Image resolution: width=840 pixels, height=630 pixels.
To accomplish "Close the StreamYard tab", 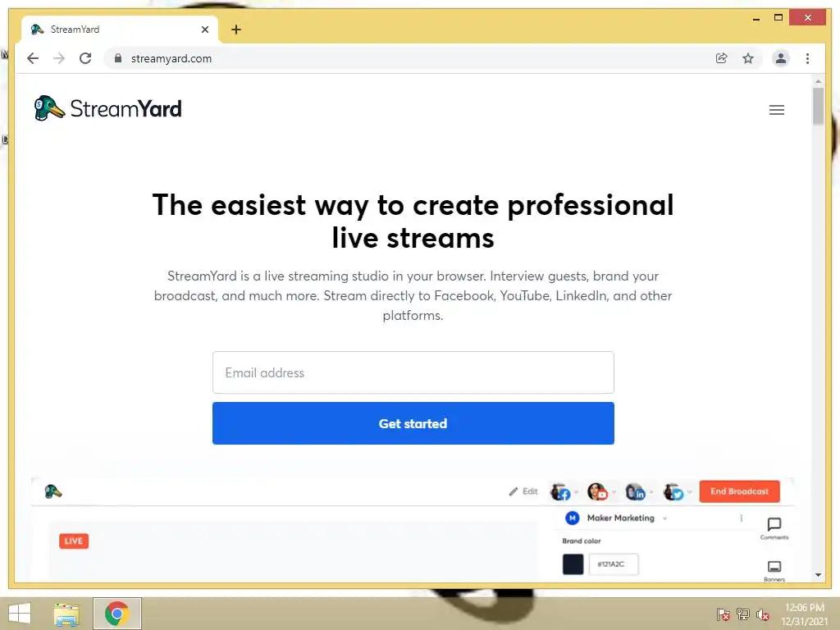I will click(204, 30).
